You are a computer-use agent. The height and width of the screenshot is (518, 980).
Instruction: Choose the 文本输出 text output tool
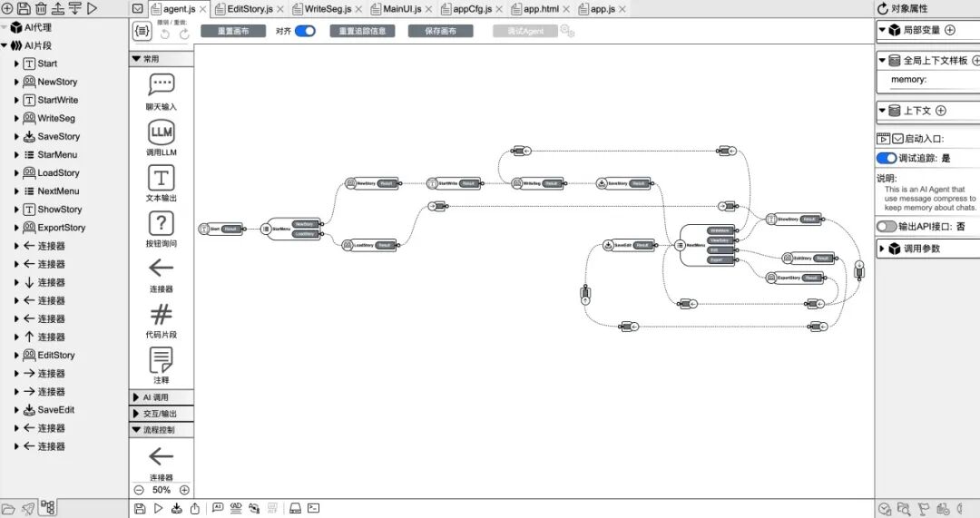pos(162,178)
